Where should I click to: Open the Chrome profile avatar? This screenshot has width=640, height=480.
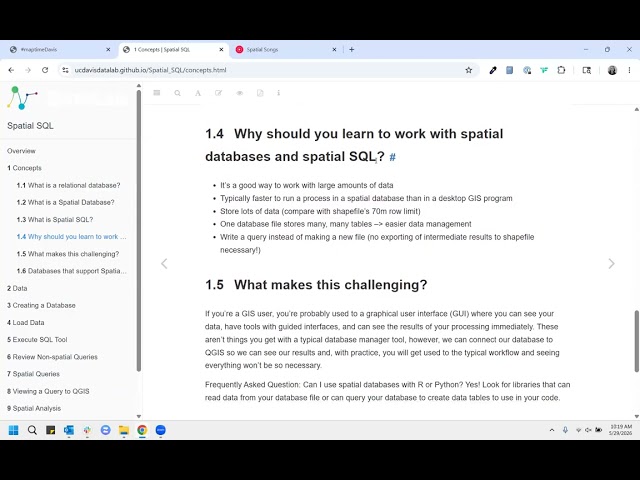612,70
